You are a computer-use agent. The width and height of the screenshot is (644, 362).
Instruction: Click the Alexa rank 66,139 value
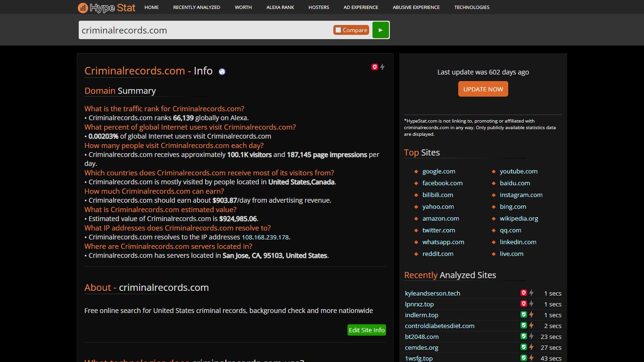coord(183,118)
